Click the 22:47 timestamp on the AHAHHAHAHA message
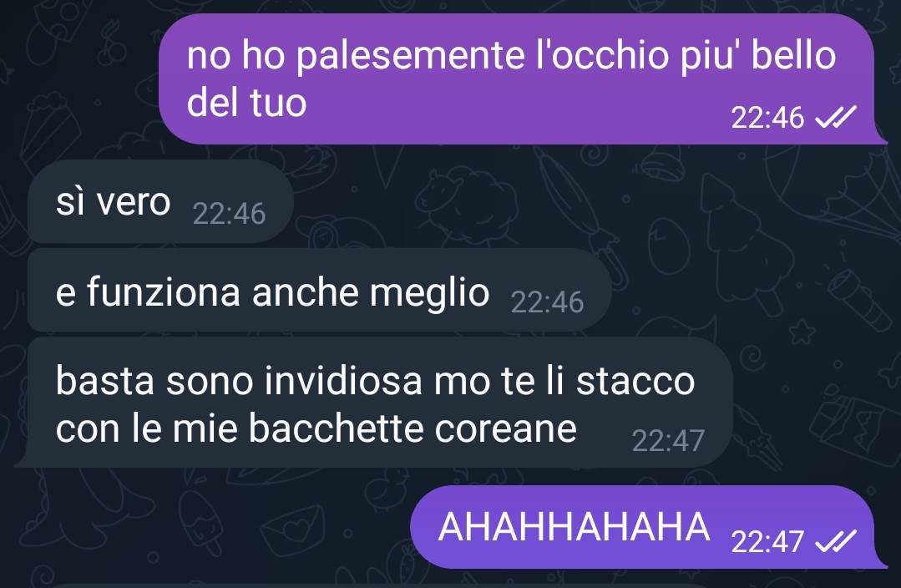This screenshot has width=901, height=588. (x=767, y=541)
